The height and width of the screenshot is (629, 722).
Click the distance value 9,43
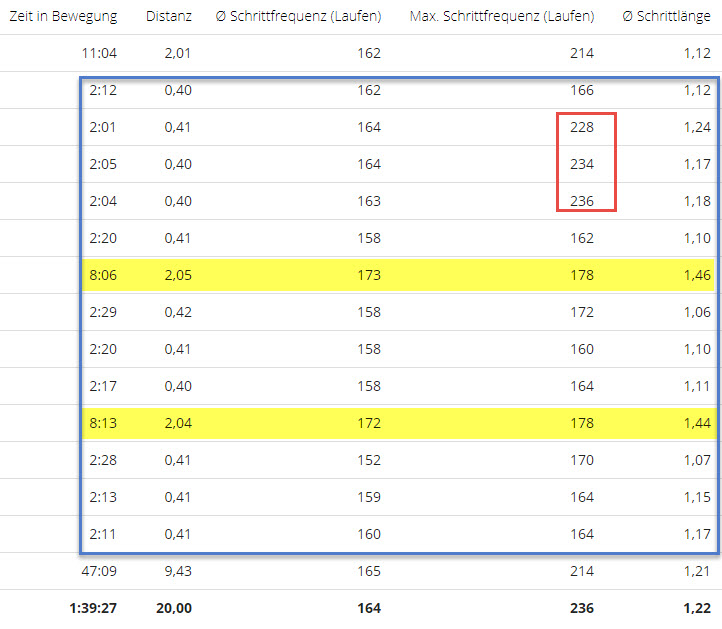click(176, 571)
